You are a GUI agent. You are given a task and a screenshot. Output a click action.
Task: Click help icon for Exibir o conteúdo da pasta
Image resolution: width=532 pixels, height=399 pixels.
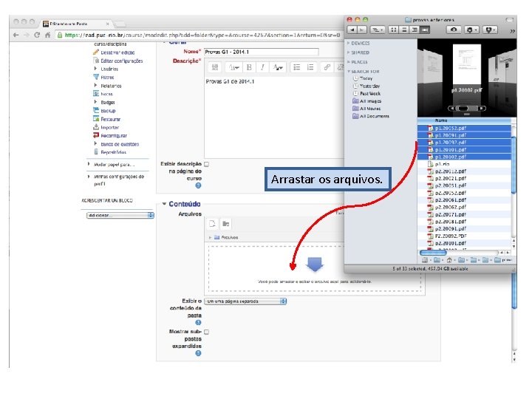198,323
